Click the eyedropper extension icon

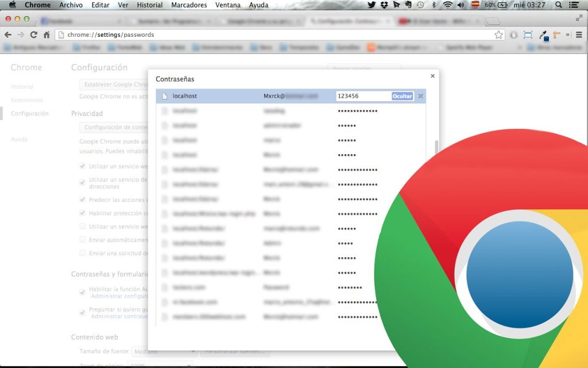[543, 34]
